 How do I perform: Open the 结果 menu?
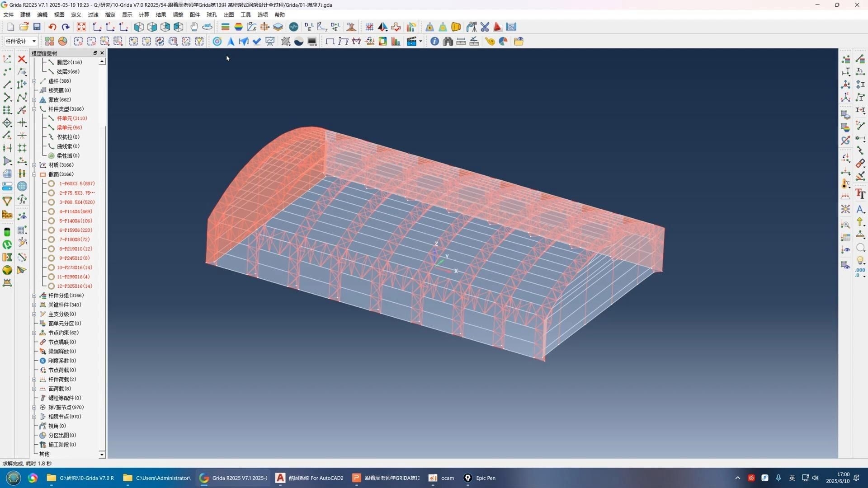click(160, 15)
